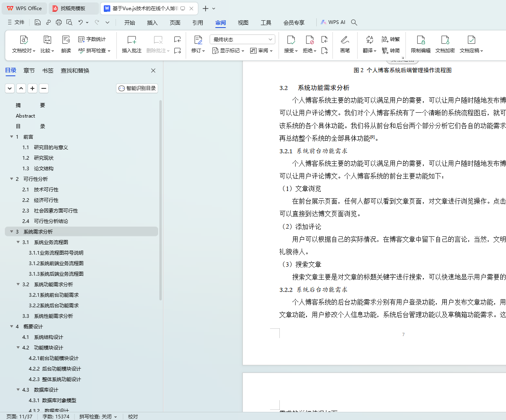The width and height of the screenshot is (506, 420).
Task: Click the 字数: 15374 status bar entry
Action: tap(56, 416)
